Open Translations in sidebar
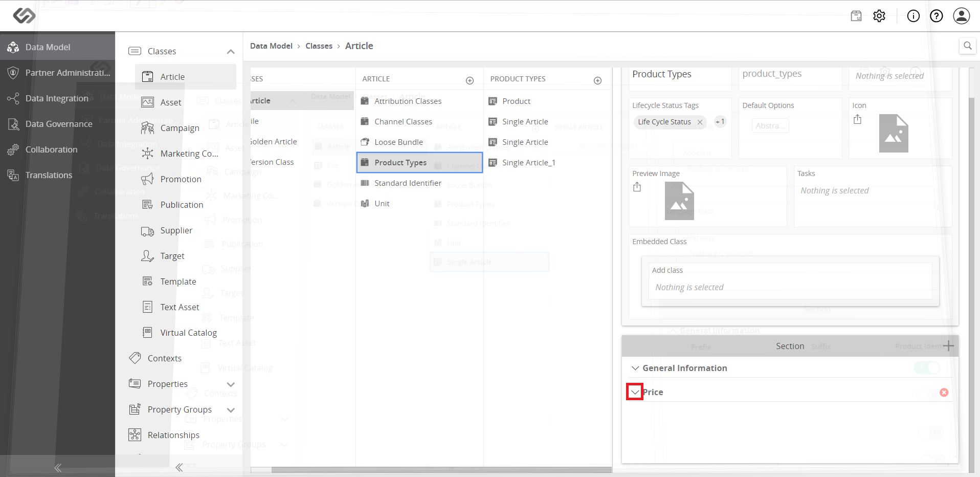The image size is (980, 477). pyautogui.click(x=57, y=175)
